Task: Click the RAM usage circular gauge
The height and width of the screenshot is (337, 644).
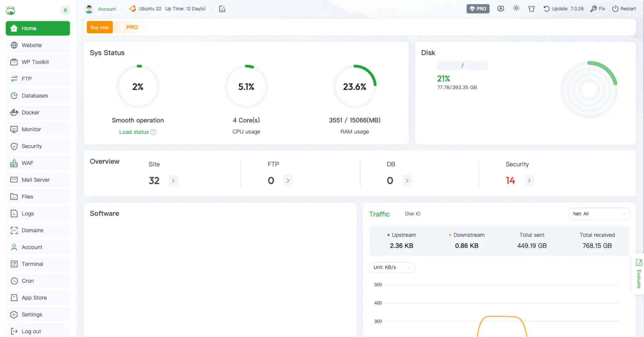Action: tap(355, 87)
